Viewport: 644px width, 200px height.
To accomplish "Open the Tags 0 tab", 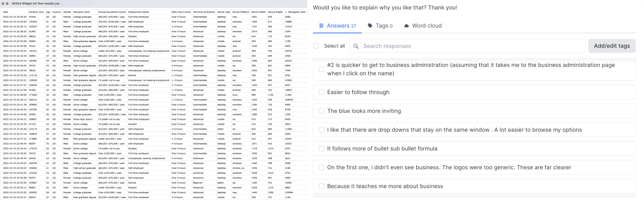I will [380, 26].
